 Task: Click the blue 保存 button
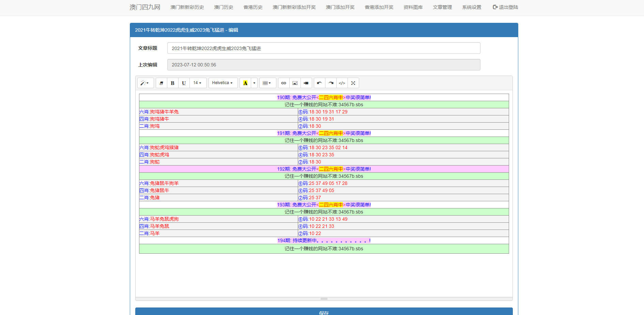coord(324,311)
